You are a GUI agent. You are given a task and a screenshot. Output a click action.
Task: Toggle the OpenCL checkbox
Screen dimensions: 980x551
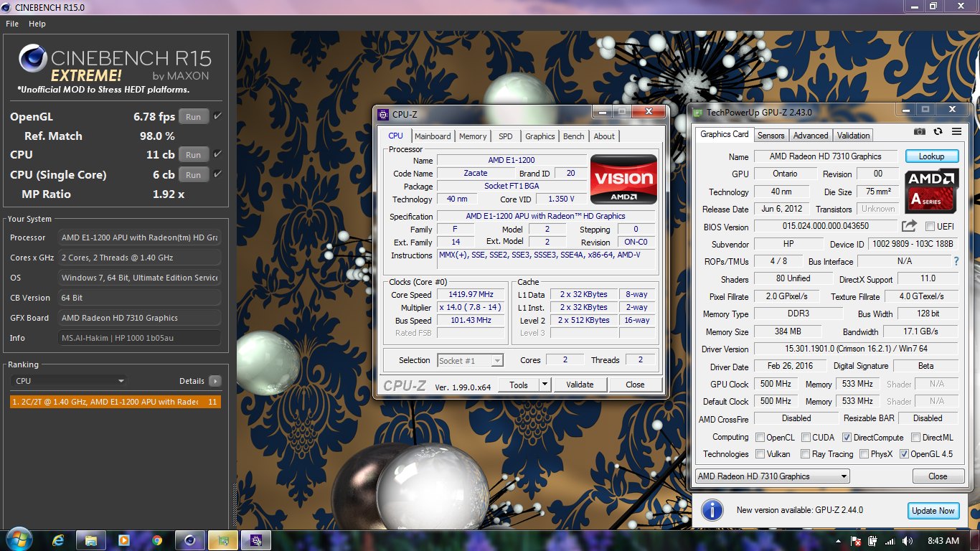pyautogui.click(x=760, y=437)
